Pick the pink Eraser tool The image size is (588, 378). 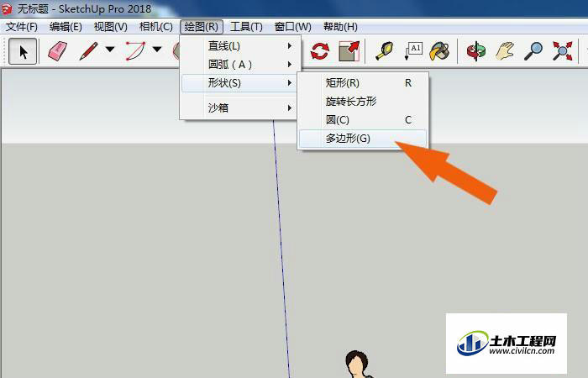coord(57,51)
